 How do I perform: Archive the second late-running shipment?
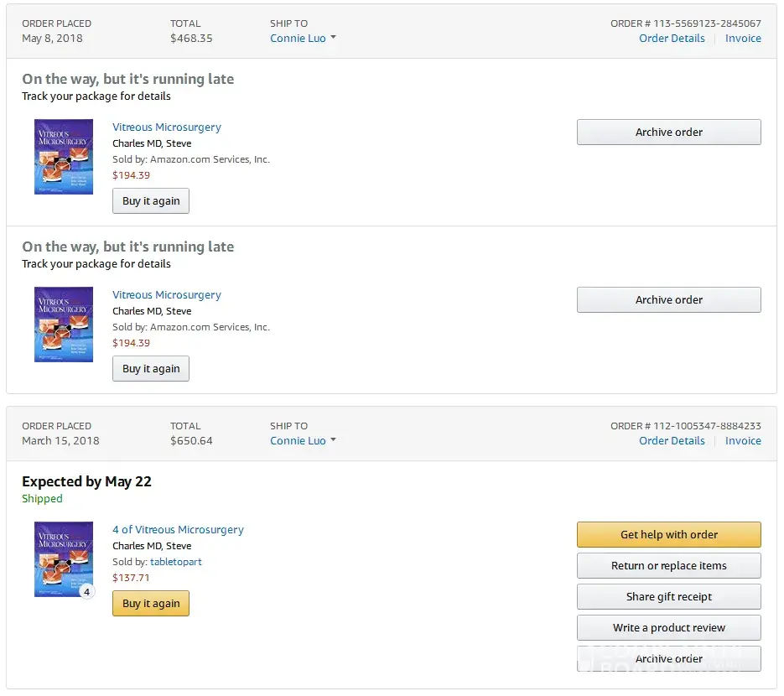(668, 300)
